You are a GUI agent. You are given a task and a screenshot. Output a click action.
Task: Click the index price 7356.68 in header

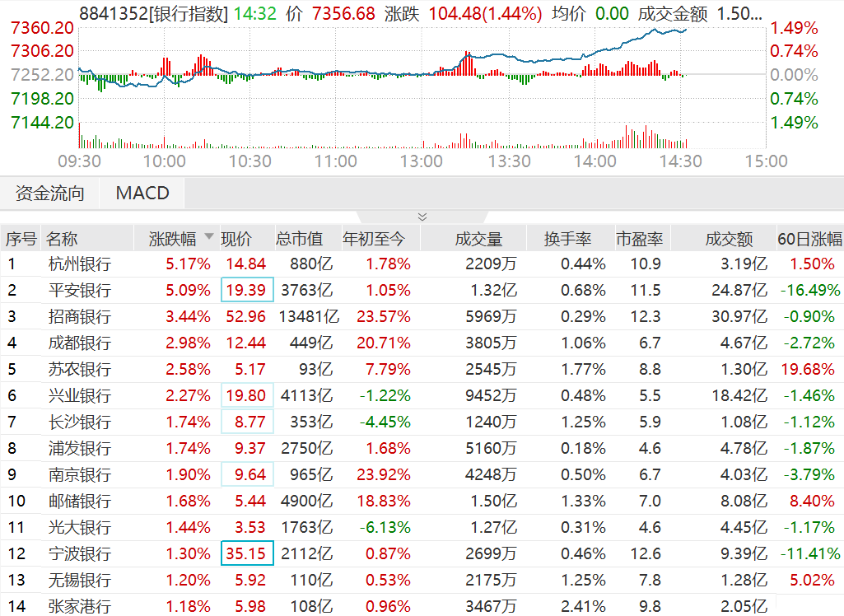tap(343, 13)
